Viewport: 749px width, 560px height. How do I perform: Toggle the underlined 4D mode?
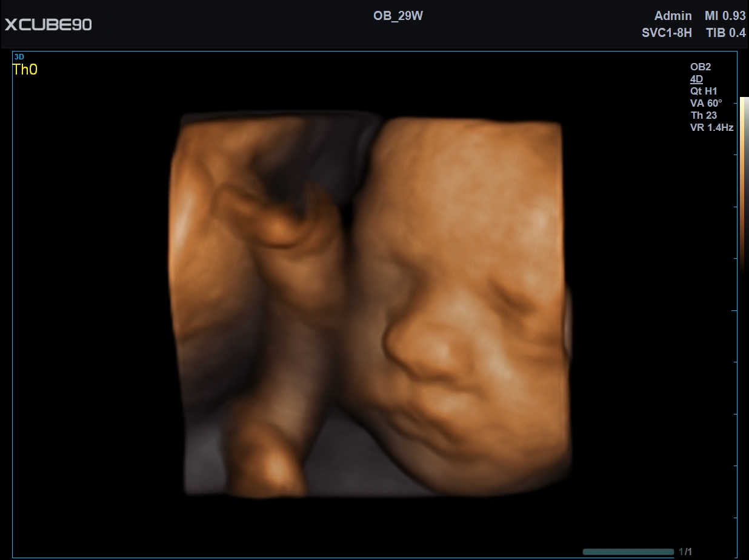[x=696, y=79]
